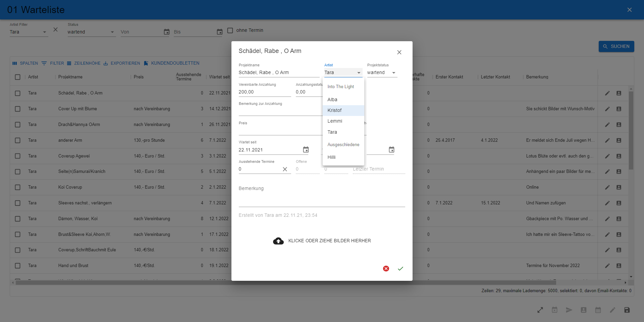Toggle the select-all checkbox in table header
This screenshot has height=322, width=644.
[18, 77]
